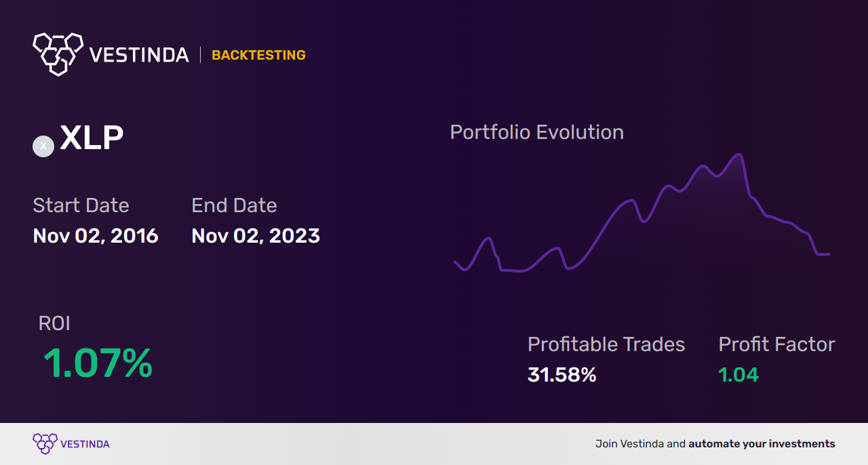Click the "automate your investments" link
This screenshot has width=868, height=465.
pos(762,444)
